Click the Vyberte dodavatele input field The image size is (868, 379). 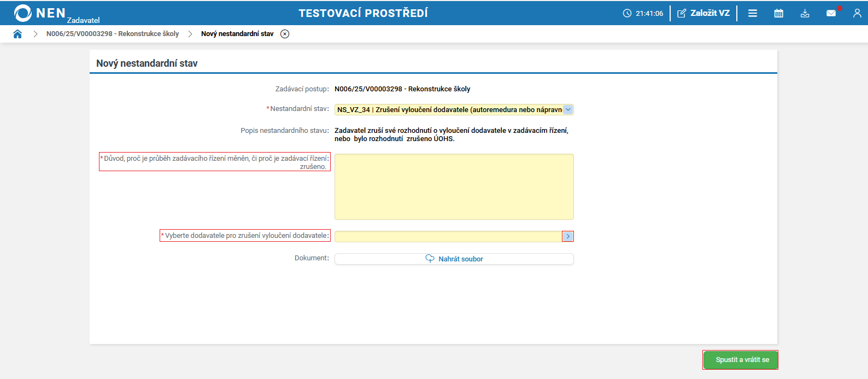coord(448,236)
